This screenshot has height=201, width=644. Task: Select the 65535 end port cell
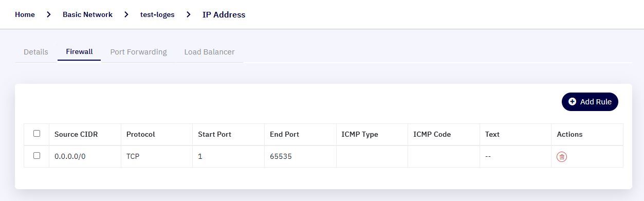281,156
